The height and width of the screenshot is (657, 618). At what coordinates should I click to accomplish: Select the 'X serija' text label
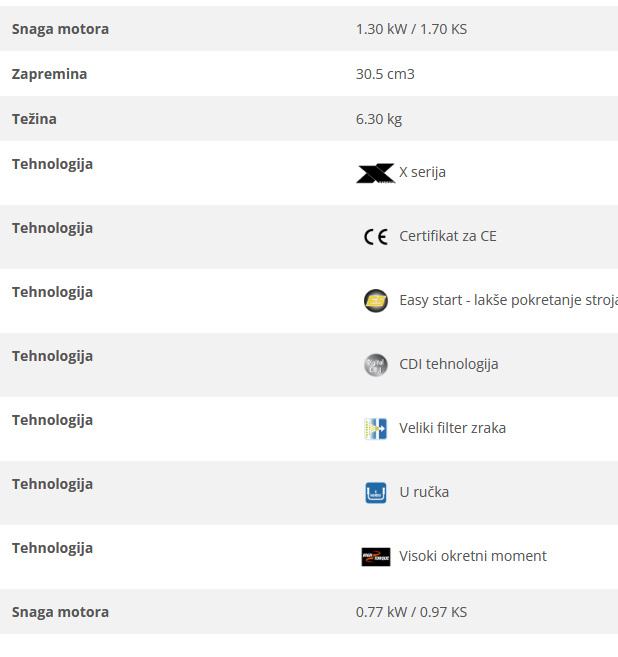coord(422,172)
